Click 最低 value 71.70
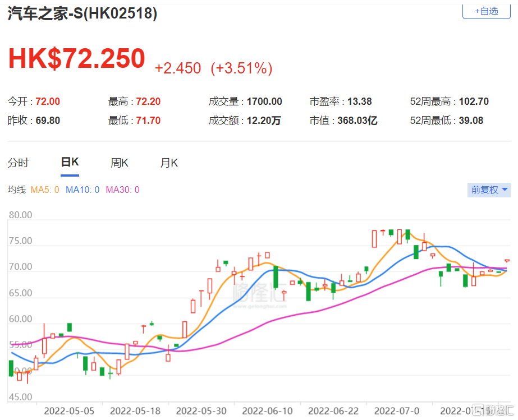Screen dimensions: 518x420 [x=148, y=121]
